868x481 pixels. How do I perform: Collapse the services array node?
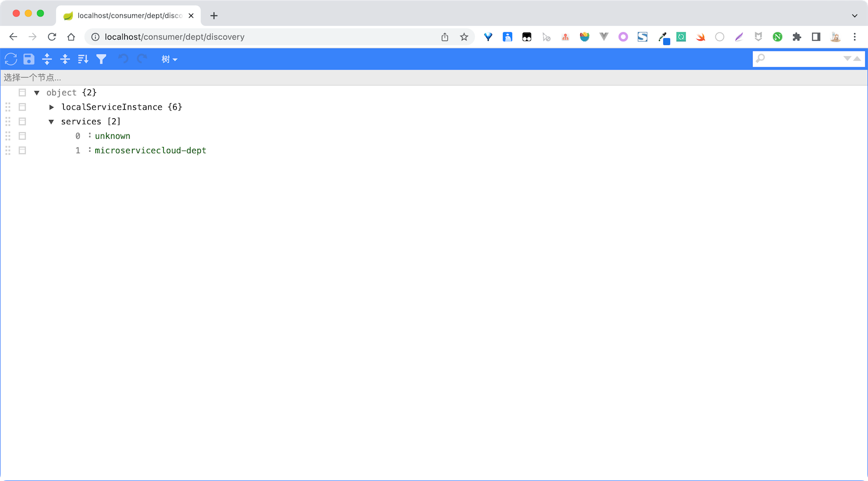coord(52,122)
